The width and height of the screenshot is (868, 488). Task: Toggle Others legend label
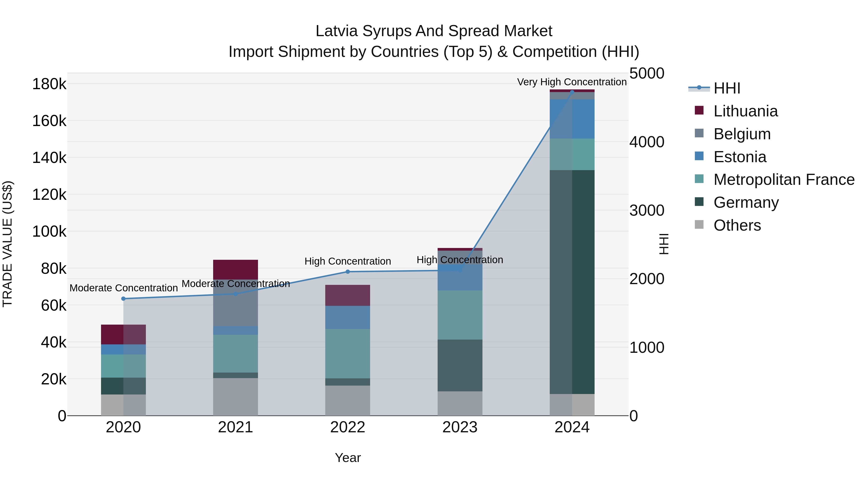(737, 225)
